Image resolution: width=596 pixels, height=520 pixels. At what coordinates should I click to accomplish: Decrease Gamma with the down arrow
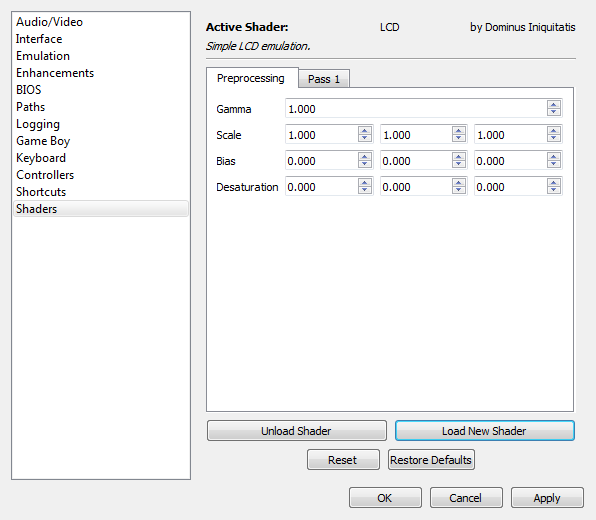554,112
